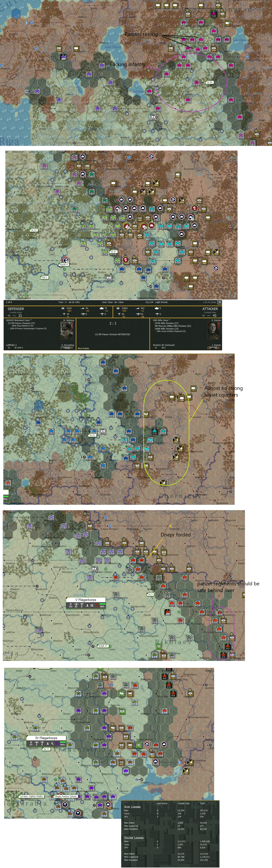Click S. Eremin commander portrait
272x868 pixels.
click(x=214, y=331)
